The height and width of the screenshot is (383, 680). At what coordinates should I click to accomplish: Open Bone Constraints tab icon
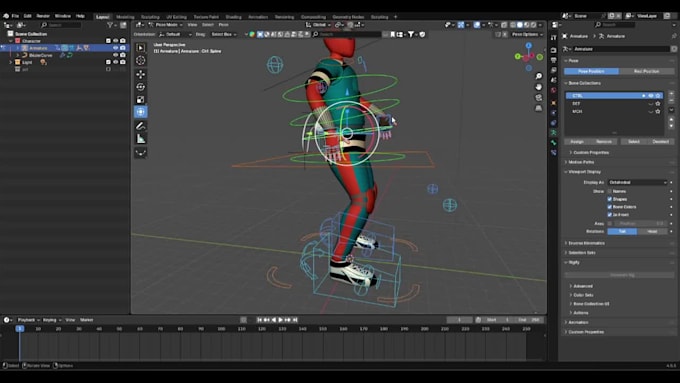pos(554,153)
